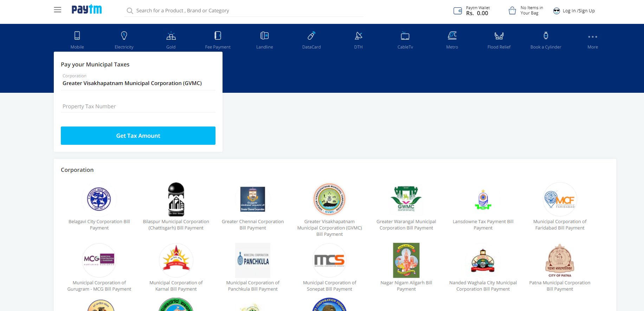Open Nanded Waghala City Municipal Corporation link
Screen dimensions: 644x311
(x=483, y=286)
